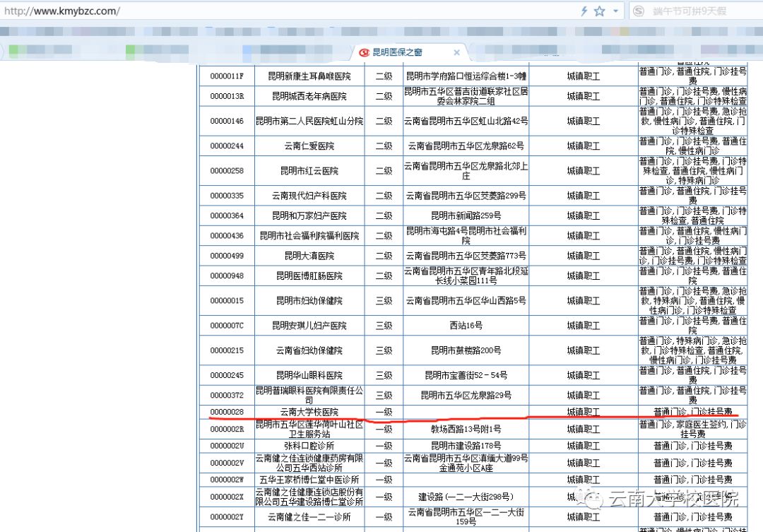Click 云南健之佳连锁健康药房五华西站诊所 cell
The height and width of the screenshot is (532, 763).
(x=309, y=462)
